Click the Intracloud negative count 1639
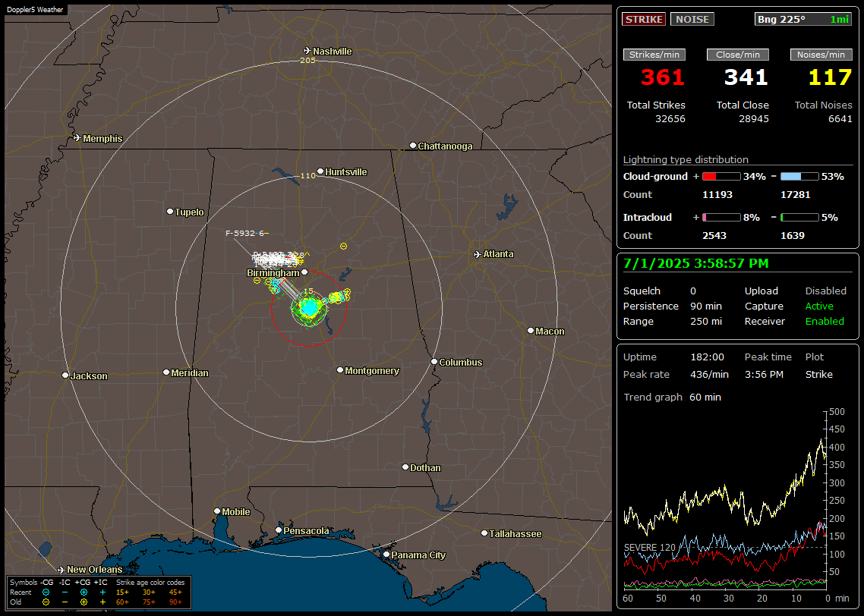 pyautogui.click(x=793, y=236)
